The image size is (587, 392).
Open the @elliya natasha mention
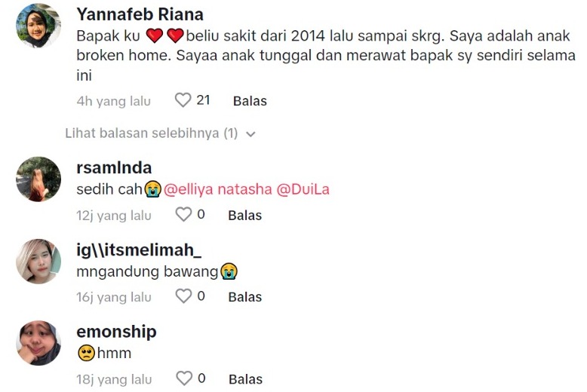pos(217,189)
